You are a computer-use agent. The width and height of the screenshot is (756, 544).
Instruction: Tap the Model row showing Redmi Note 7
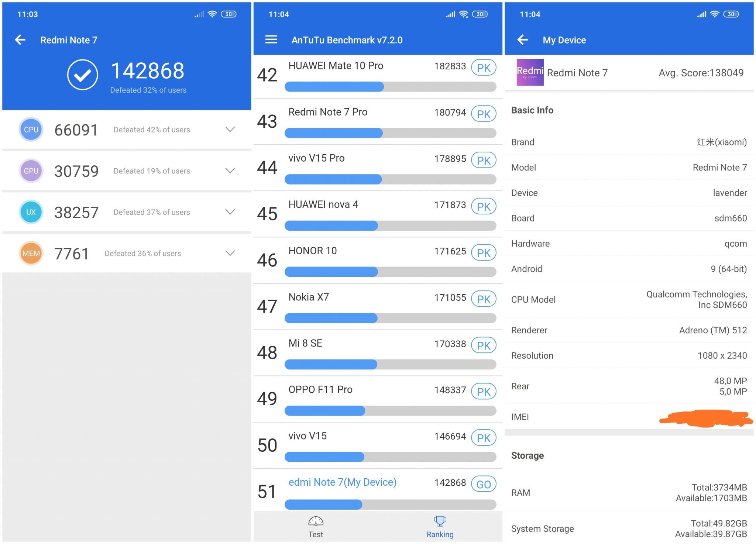click(629, 168)
